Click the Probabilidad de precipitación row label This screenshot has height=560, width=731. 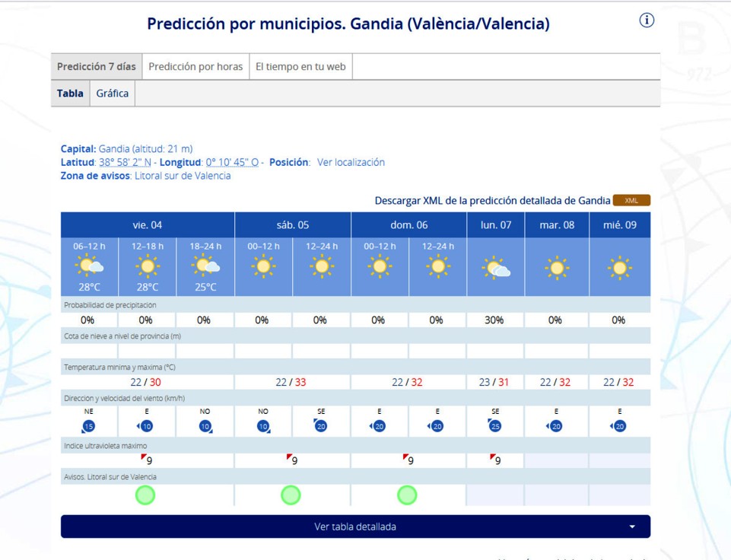(x=110, y=305)
